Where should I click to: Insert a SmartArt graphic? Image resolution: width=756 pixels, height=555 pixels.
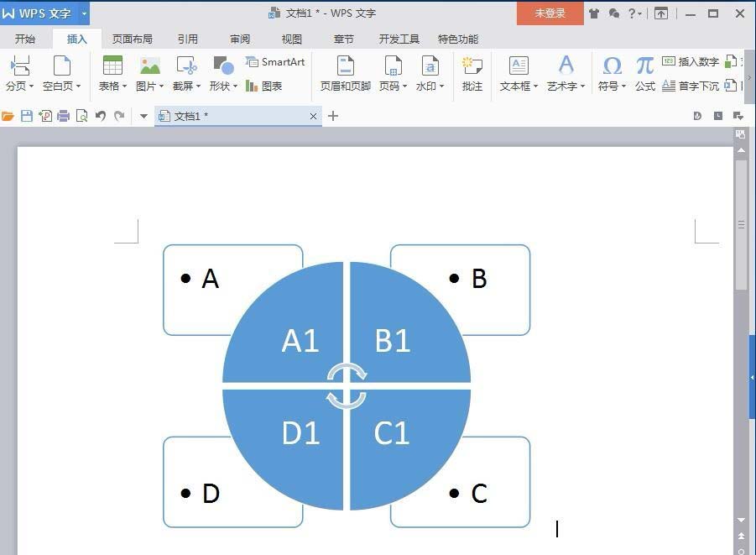click(x=275, y=62)
